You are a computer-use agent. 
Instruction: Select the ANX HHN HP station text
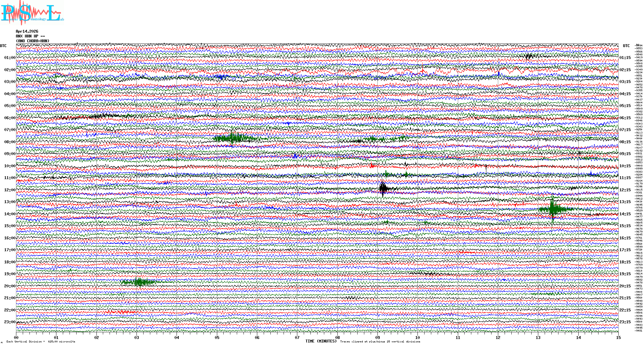click(30, 36)
